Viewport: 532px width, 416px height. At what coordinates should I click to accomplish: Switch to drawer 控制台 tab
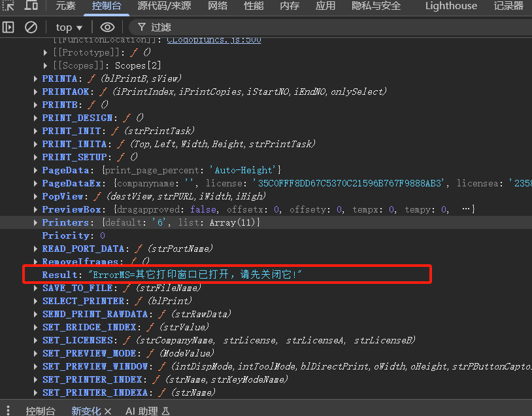[x=41, y=411]
